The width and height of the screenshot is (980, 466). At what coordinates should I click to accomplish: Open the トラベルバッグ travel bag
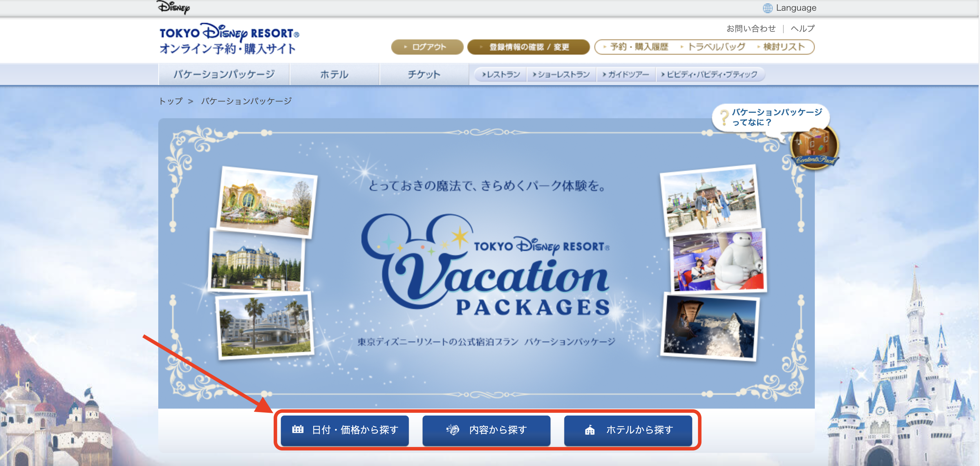pyautogui.click(x=713, y=47)
